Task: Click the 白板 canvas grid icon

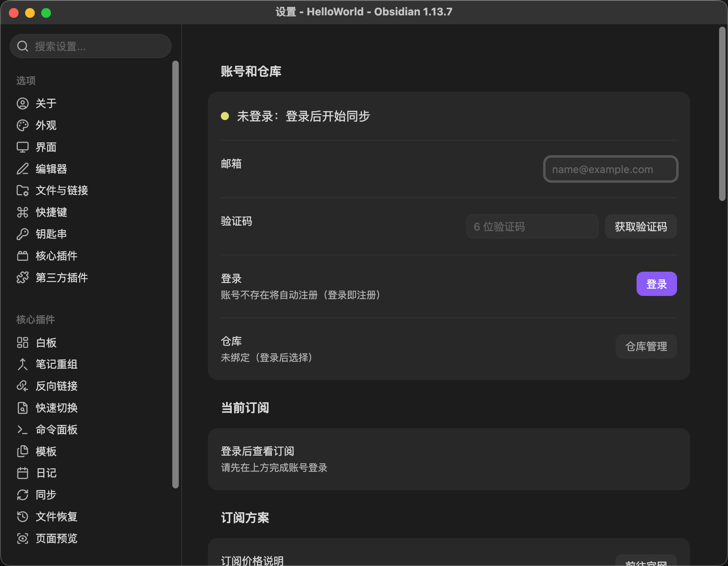Action: click(23, 342)
